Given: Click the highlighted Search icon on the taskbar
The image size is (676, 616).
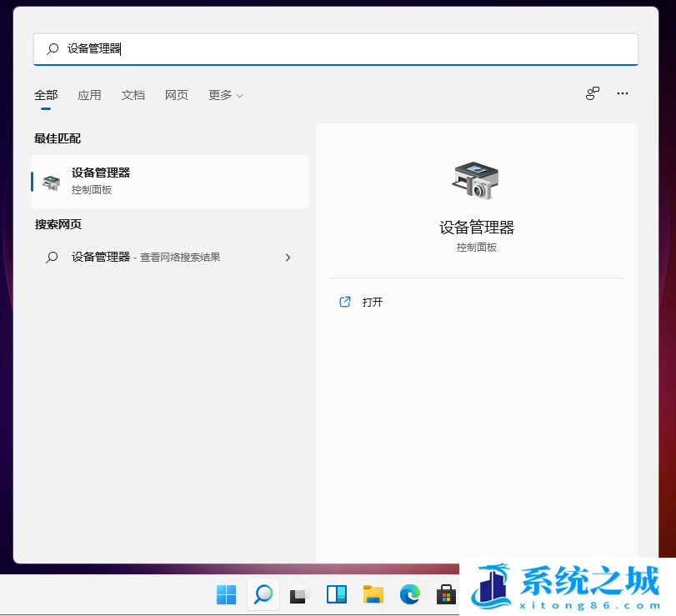Looking at the screenshot, I should click(x=263, y=595).
